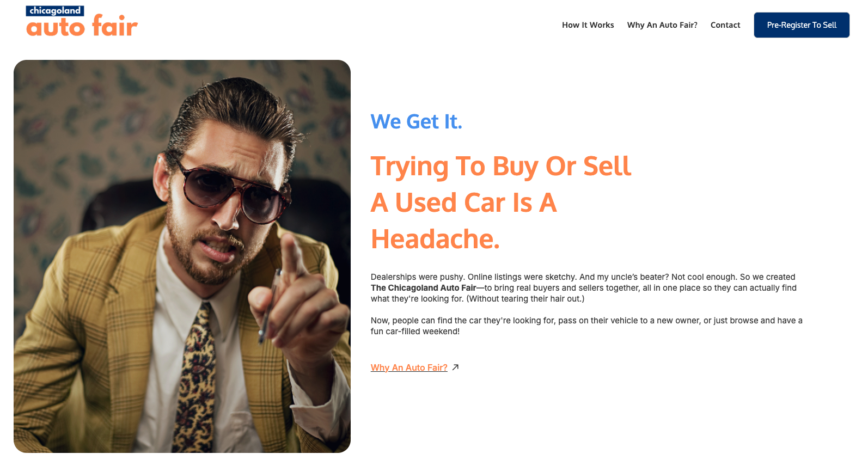Click the Trying To Buy Or Sell headline line
The width and height of the screenshot is (868, 466).
tap(501, 167)
